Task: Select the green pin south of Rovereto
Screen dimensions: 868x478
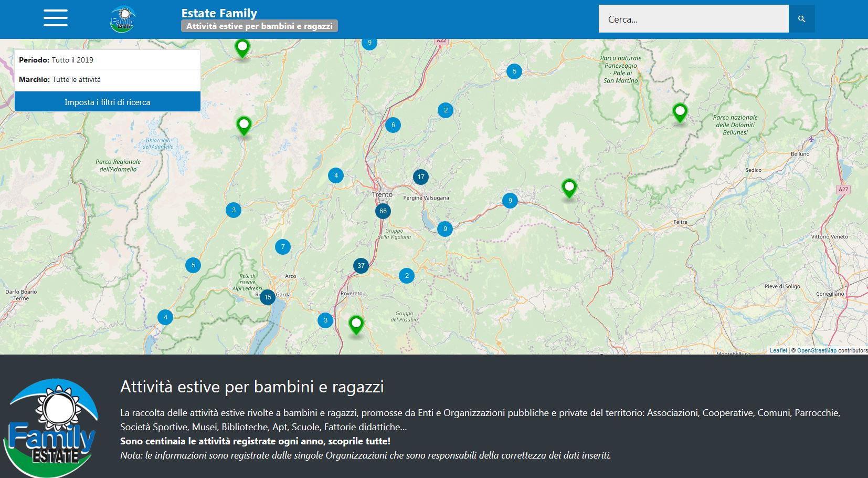Action: [x=356, y=324]
